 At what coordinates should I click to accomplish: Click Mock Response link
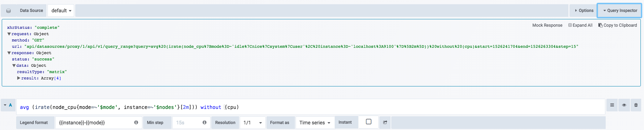(547, 25)
